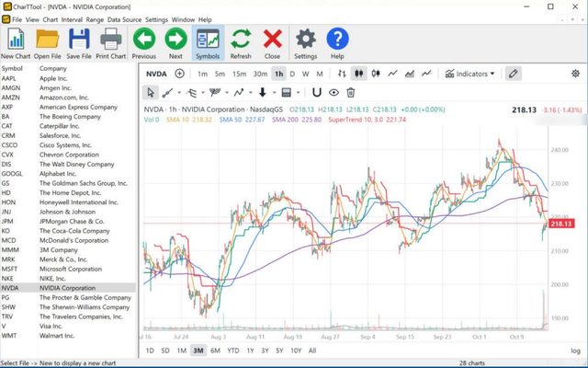The image size is (588, 368).
Task: Toggle drawings visibility eye icon
Action: point(334,92)
